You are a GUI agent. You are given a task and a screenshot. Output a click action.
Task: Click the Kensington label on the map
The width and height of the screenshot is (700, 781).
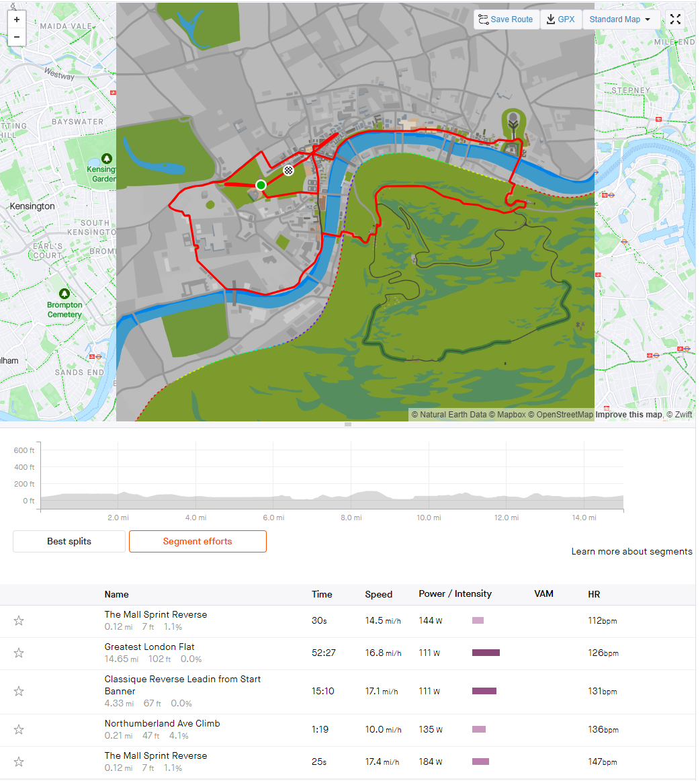point(32,206)
